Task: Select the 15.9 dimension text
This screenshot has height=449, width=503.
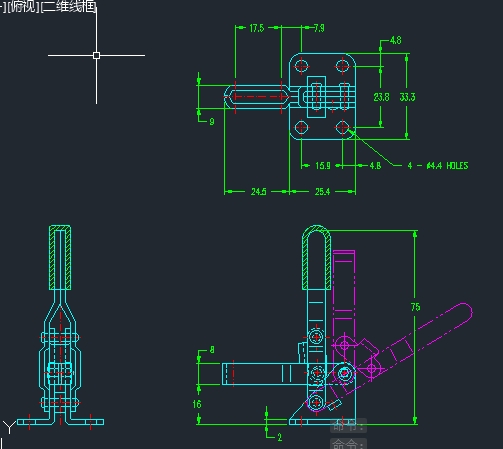Action: (x=323, y=166)
